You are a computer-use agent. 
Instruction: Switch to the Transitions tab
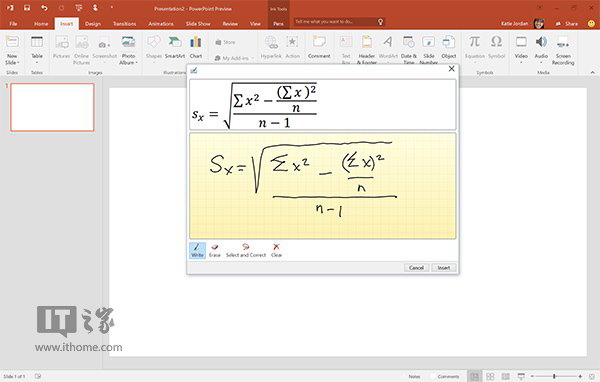[124, 24]
